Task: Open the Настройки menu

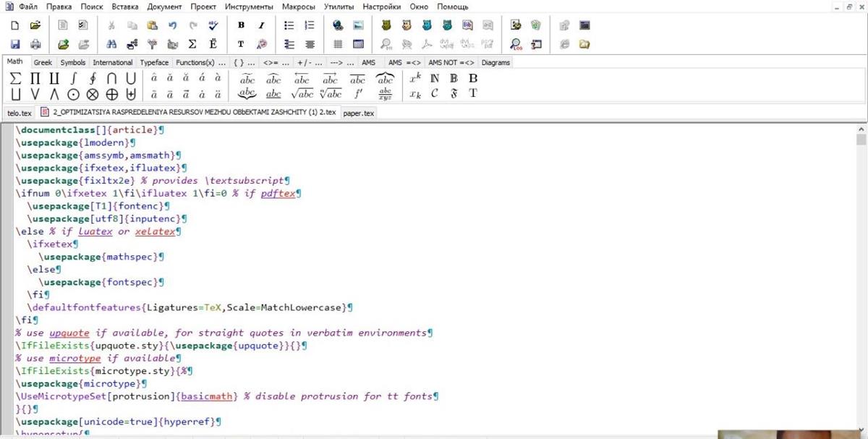Action: pyautogui.click(x=381, y=7)
